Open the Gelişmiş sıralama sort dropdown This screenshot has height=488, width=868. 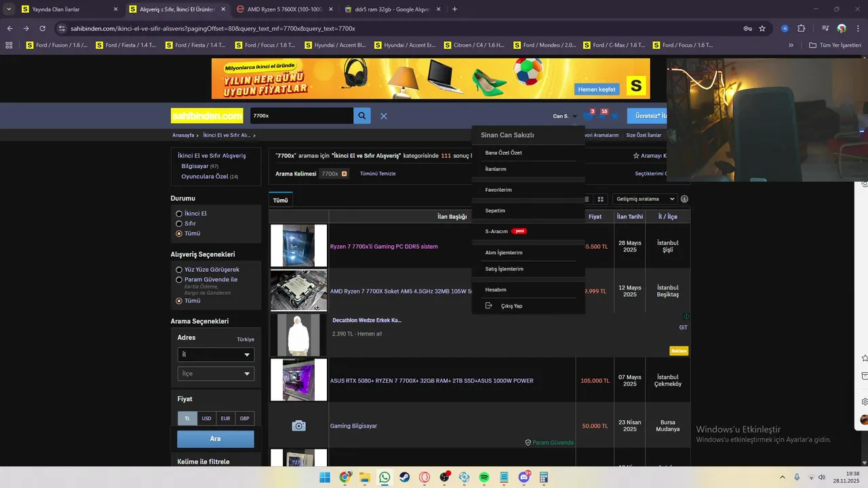(646, 199)
